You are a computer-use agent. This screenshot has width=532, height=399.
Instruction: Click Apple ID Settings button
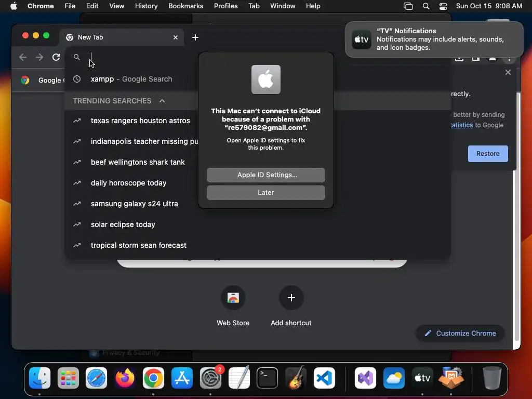tap(266, 175)
